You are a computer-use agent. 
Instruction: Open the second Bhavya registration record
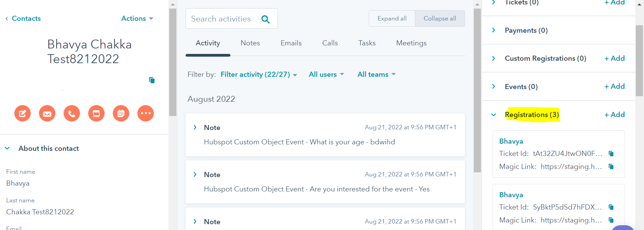[511, 195]
